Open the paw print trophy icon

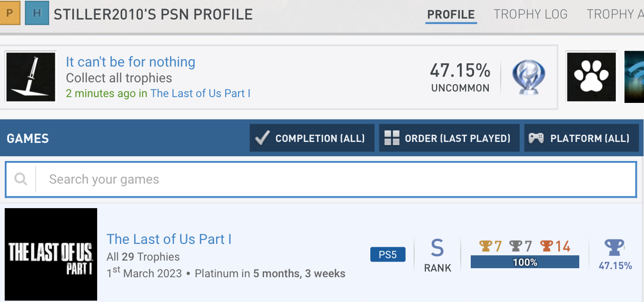click(x=591, y=77)
